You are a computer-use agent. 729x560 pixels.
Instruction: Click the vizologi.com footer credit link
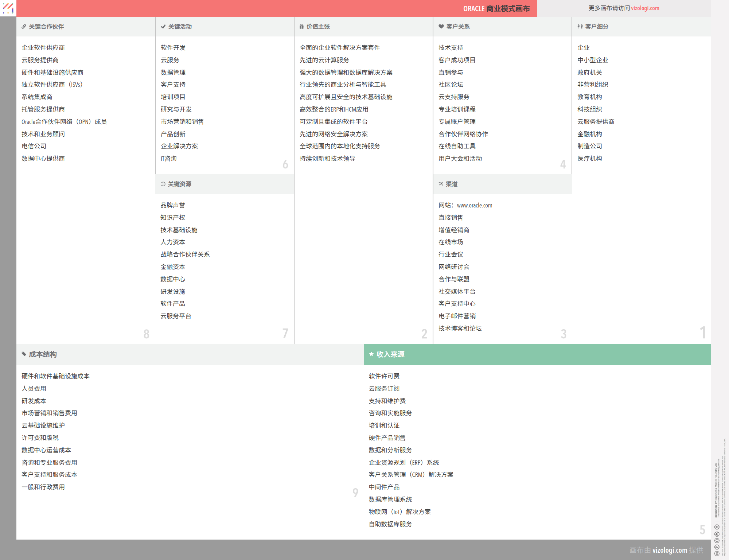670,550
